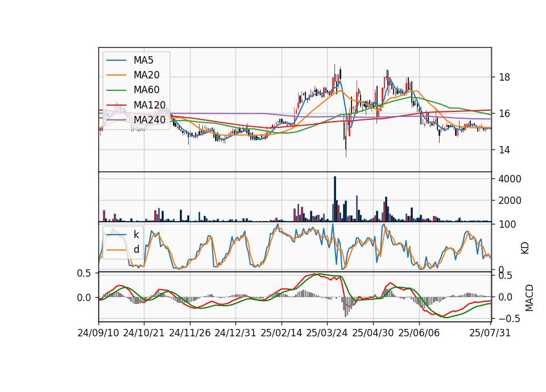Click the price axis value 16
Image resolution: width=546 pixels, height=392 pixels.
504,114
